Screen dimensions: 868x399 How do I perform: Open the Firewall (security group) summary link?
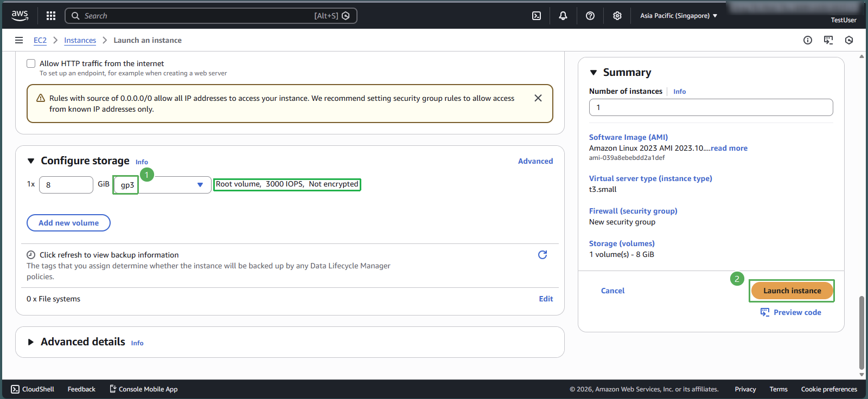coord(633,211)
